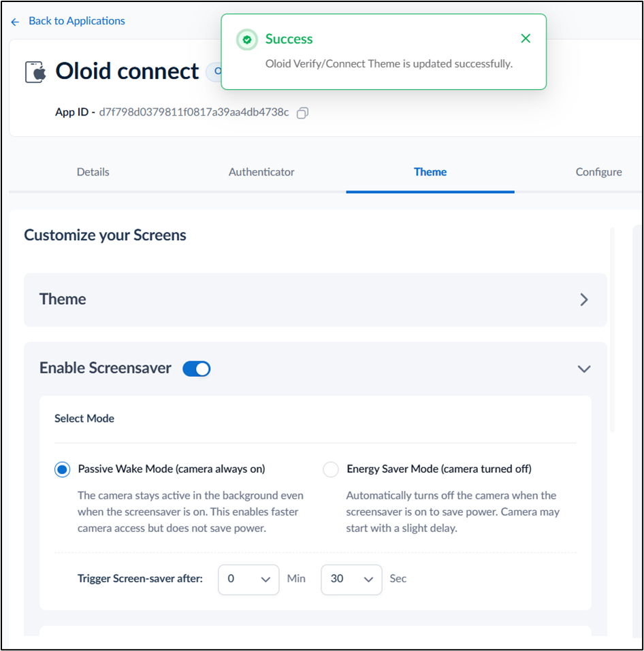Click the Oloid connect title
Viewport: 644px width, 651px height.
(127, 71)
